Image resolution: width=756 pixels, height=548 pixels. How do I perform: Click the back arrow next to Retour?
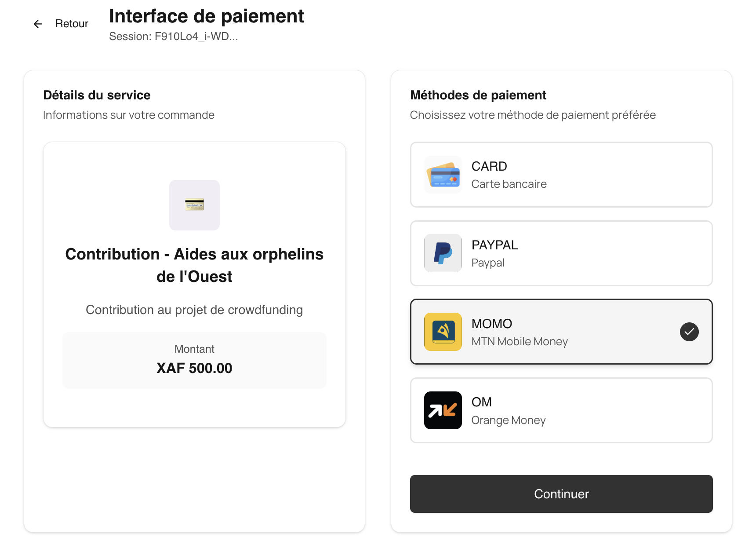pyautogui.click(x=38, y=23)
